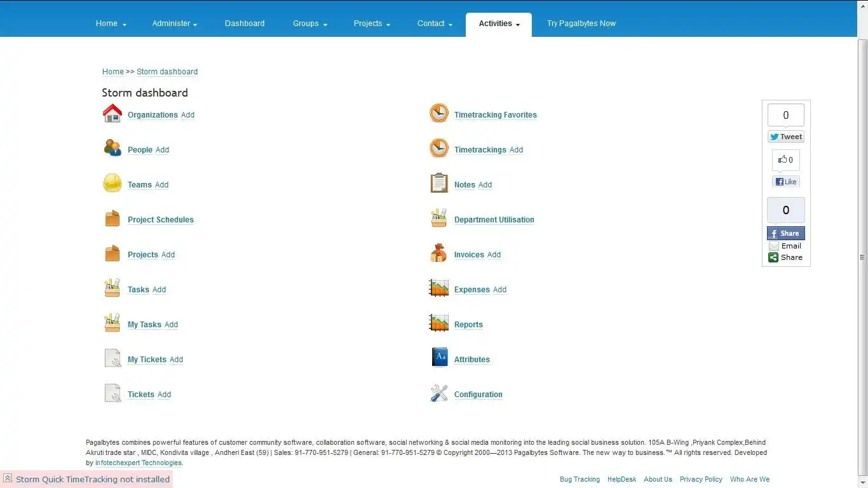Viewport: 868px width, 488px height.
Task: Click the My Tasks toolbox icon
Action: click(112, 323)
